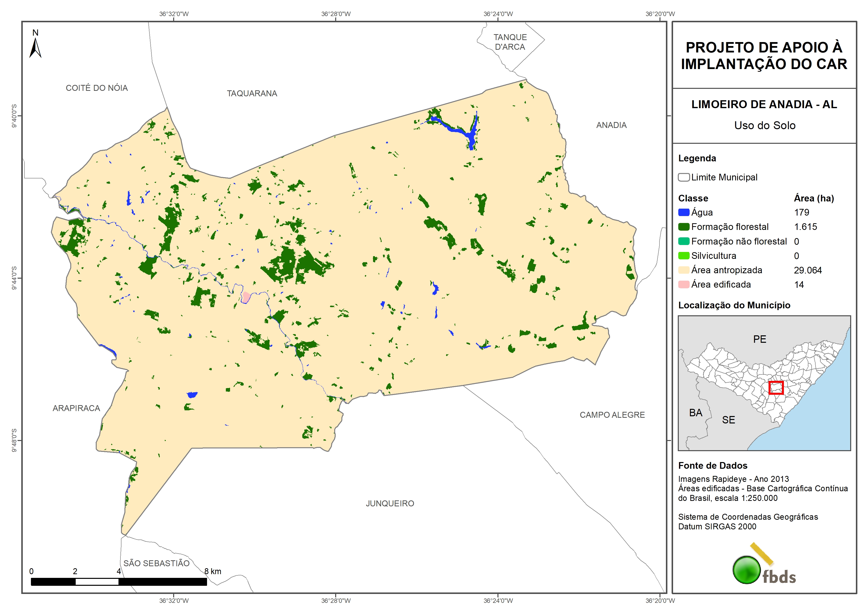868x614 pixels.
Task: Select the Formação florestal dark green swatch
Action: [683, 227]
